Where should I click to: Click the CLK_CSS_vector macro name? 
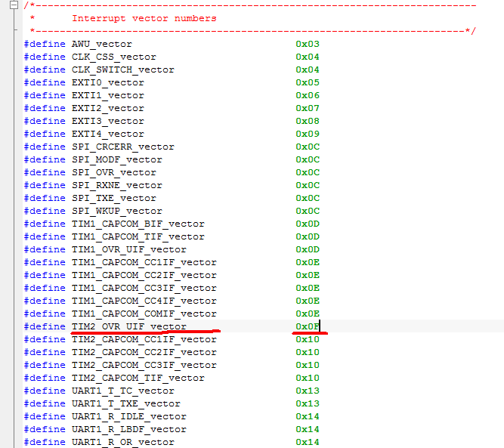point(113,57)
